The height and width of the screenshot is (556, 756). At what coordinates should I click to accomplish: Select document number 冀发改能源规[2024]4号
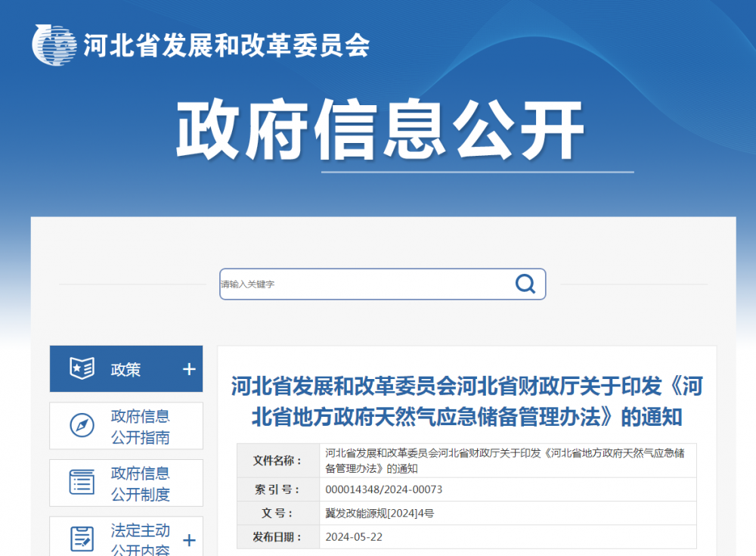pyautogui.click(x=380, y=513)
